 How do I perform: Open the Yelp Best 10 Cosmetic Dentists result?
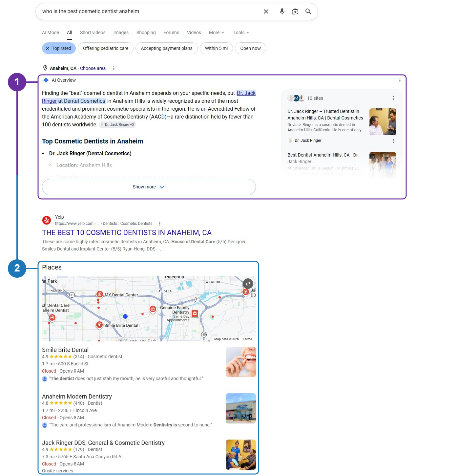[x=127, y=233]
